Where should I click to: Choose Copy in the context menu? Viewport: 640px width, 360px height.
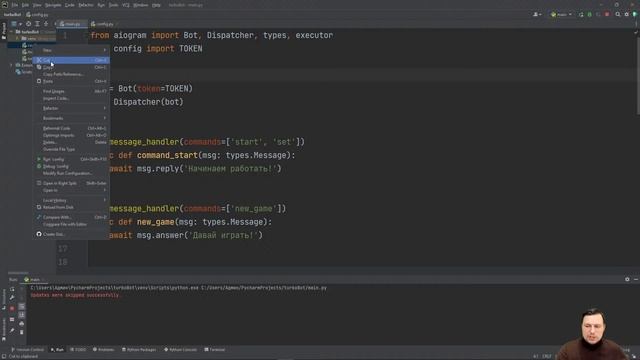click(x=71, y=67)
